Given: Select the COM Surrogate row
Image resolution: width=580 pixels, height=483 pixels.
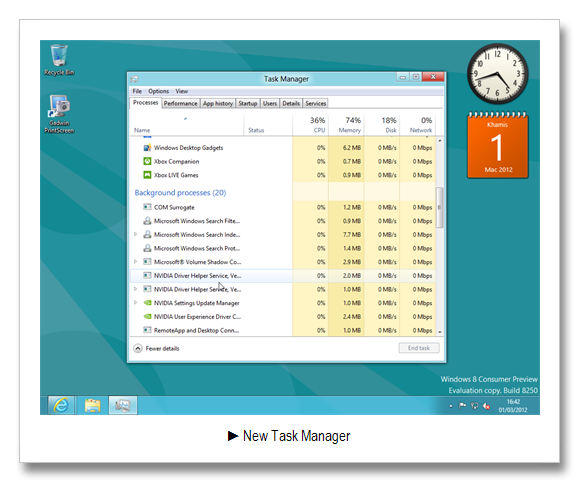Looking at the screenshot, I should click(x=283, y=207).
